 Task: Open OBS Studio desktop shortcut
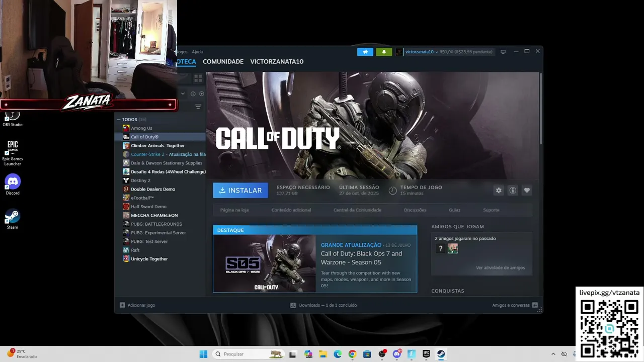pyautogui.click(x=13, y=119)
